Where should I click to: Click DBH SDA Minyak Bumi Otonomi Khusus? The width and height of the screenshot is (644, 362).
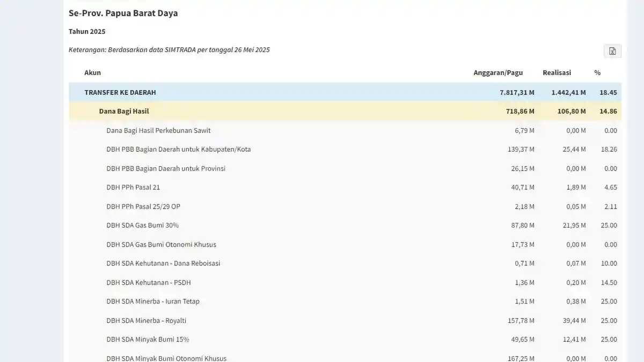(x=166, y=358)
